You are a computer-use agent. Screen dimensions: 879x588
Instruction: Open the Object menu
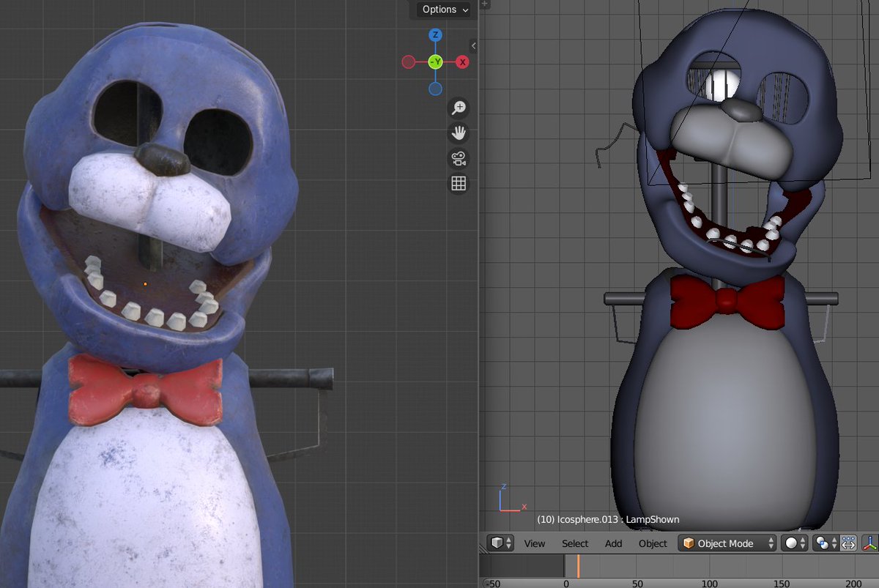click(x=653, y=543)
